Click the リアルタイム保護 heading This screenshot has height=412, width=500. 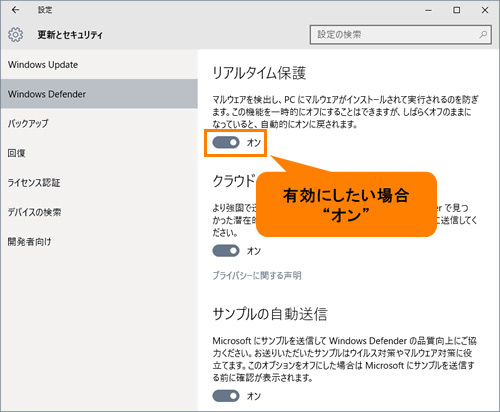tap(259, 73)
